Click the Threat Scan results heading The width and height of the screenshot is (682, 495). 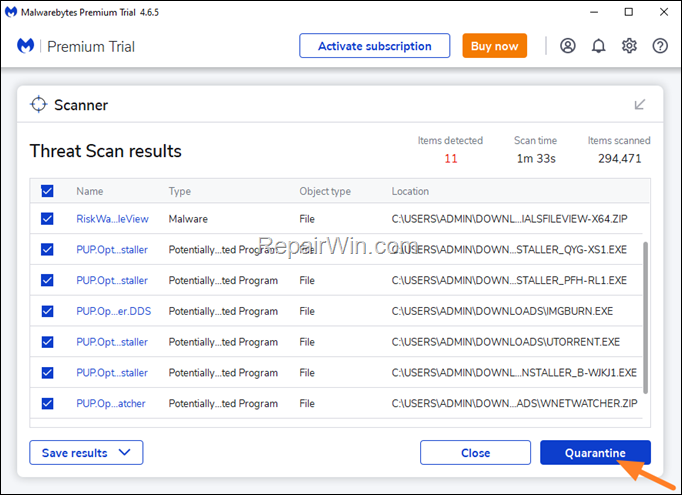[x=105, y=151]
